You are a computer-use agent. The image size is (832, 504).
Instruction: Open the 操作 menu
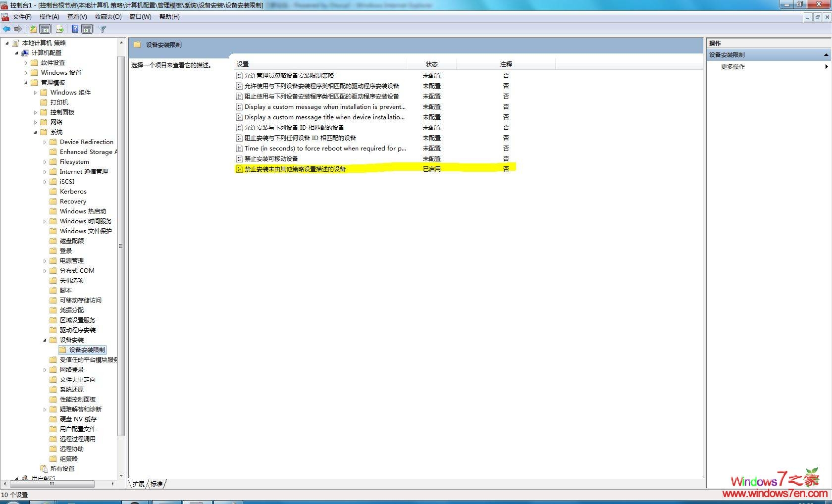[48, 16]
